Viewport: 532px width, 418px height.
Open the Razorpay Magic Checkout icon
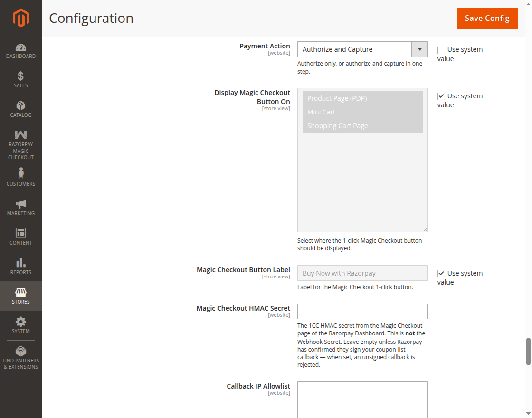21,135
